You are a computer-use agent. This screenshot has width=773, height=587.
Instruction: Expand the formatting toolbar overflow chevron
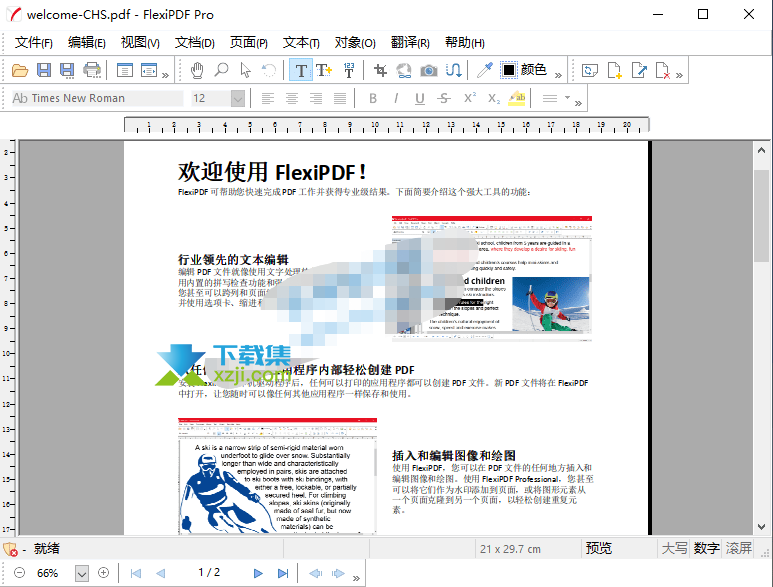pos(578,103)
